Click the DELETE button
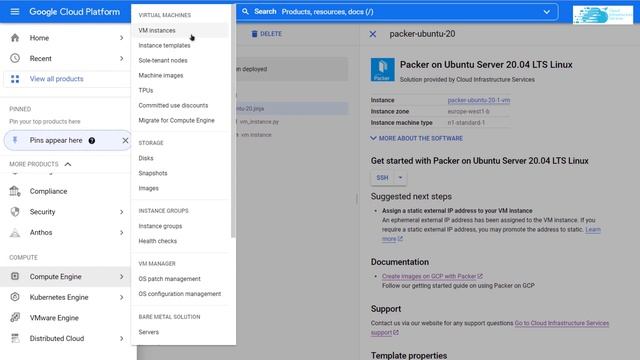 [267, 34]
